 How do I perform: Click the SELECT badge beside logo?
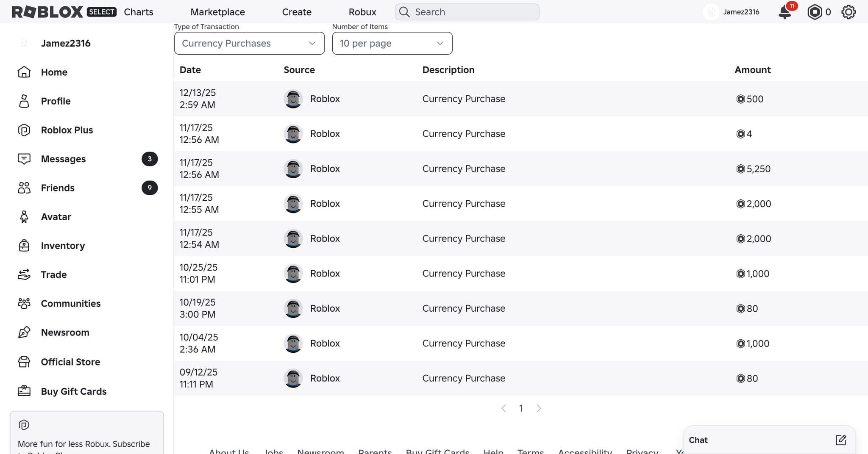102,12
